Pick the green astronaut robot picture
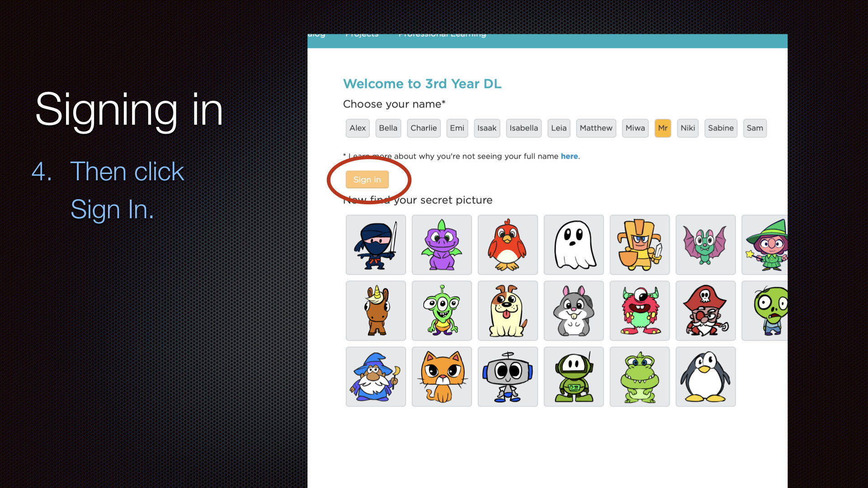 tap(574, 377)
